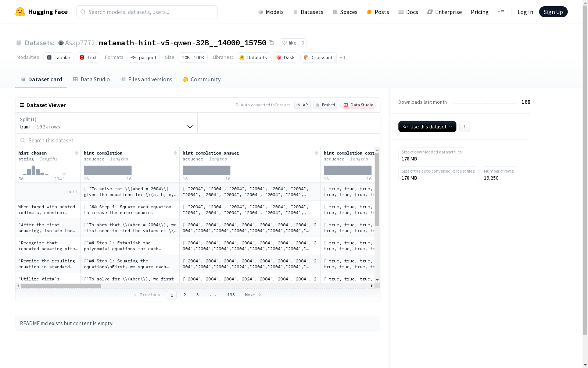Image resolution: width=588 pixels, height=368 pixels.
Task: Click the Log In link
Action: (525, 12)
